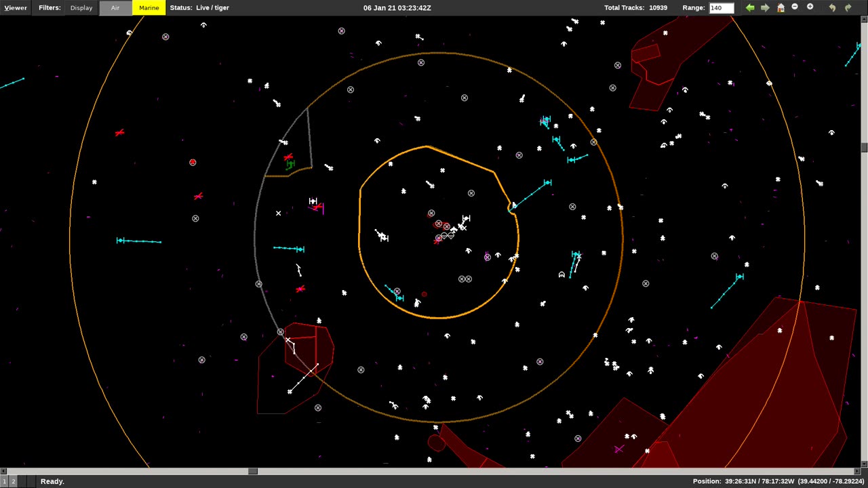Image resolution: width=868 pixels, height=488 pixels.
Task: Select the long cyan track at far left
Action: (139, 241)
